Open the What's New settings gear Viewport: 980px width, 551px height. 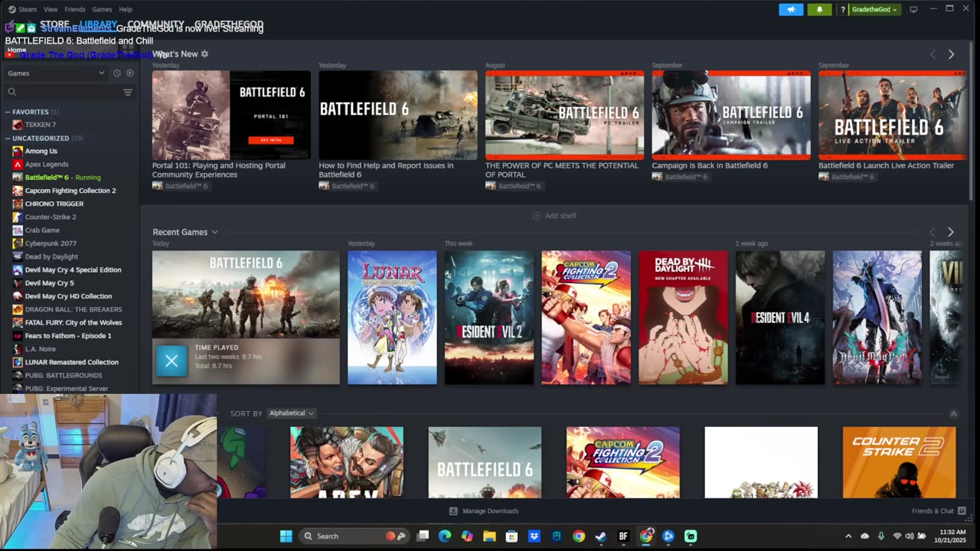point(204,54)
